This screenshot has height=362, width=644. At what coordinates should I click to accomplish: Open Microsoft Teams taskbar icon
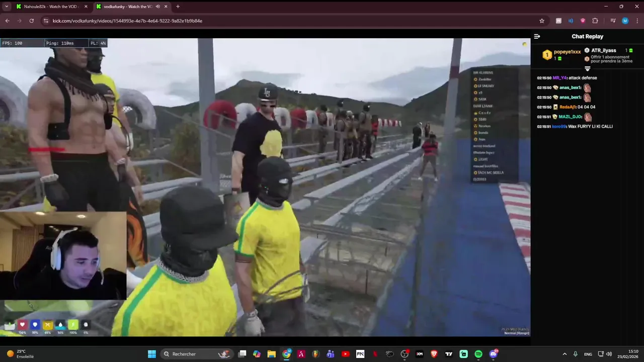coord(331,354)
